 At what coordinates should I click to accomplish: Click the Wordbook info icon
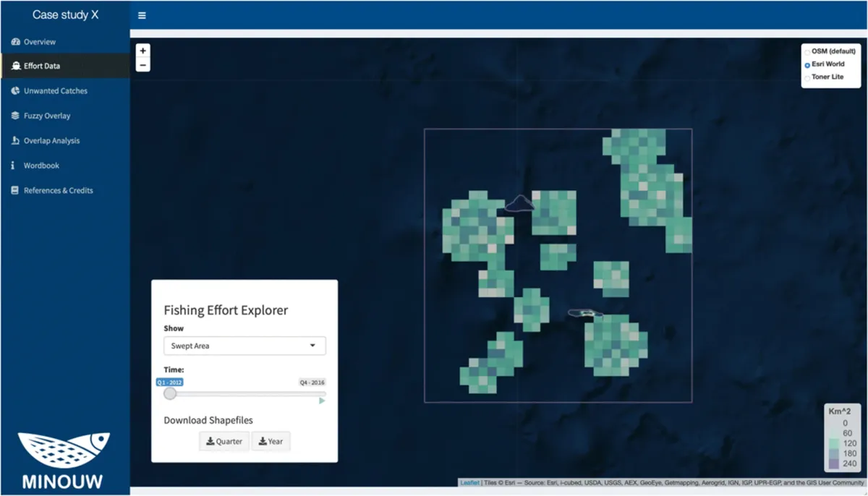point(14,166)
